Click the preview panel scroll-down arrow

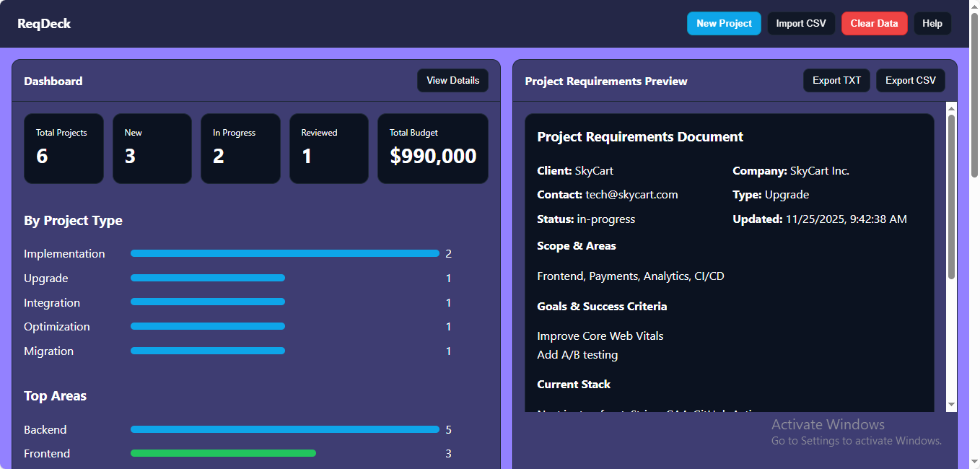(x=951, y=405)
